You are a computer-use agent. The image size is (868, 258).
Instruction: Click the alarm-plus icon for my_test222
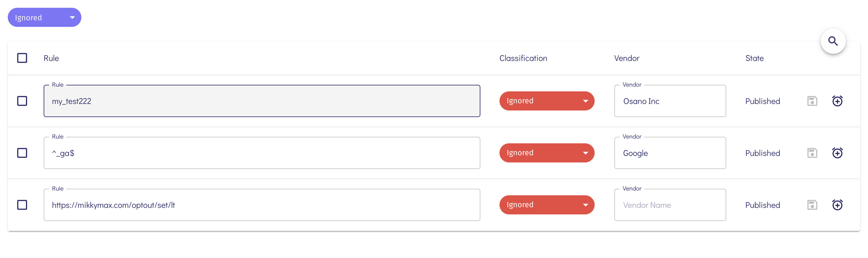[837, 101]
